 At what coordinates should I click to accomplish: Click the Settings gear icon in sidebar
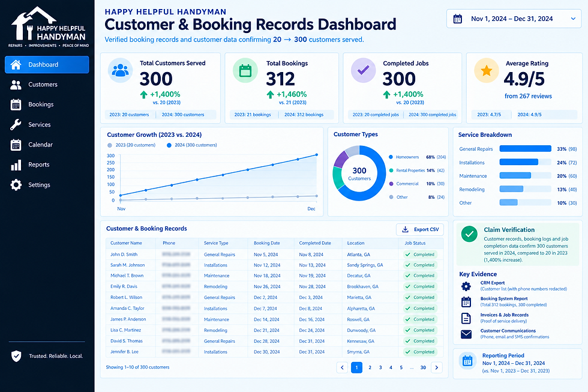(x=16, y=185)
